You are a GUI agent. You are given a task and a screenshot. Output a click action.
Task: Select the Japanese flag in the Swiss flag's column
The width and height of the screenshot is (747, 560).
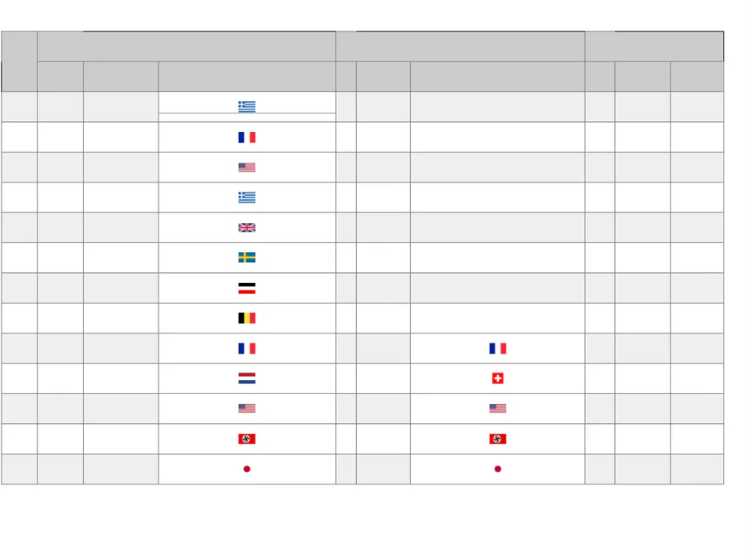click(497, 469)
